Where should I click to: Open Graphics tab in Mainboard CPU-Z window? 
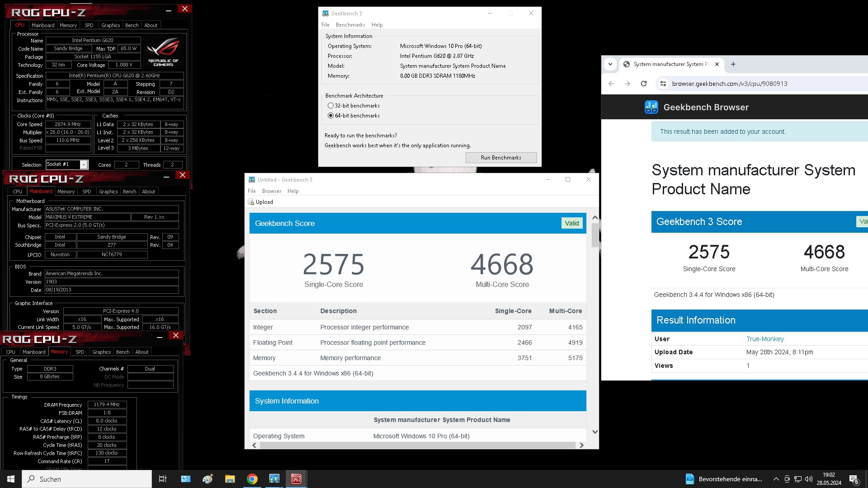coord(108,192)
